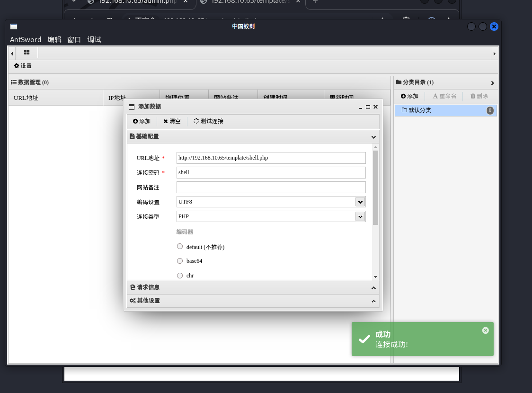Collapse the 基础配置 section
Viewport: 532px width, 393px height.
click(x=373, y=137)
